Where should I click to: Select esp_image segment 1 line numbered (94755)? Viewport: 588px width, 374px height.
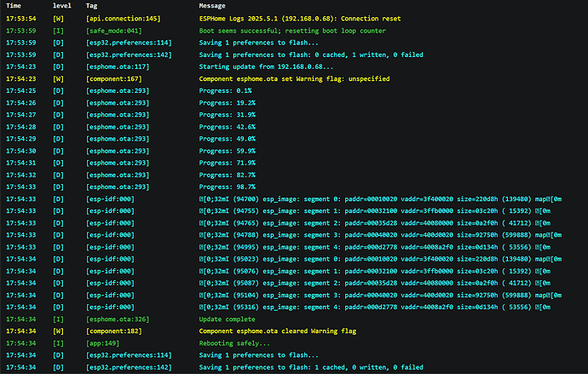click(375, 211)
